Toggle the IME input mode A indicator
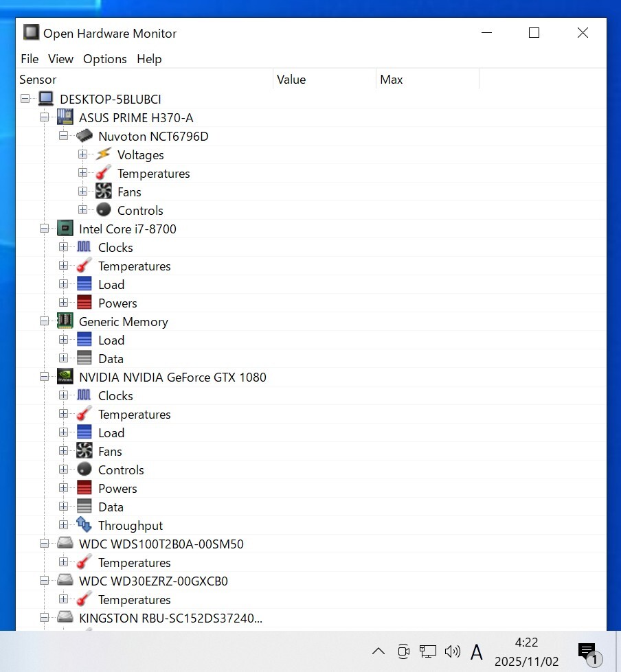Image resolution: width=621 pixels, height=672 pixels. [477, 652]
